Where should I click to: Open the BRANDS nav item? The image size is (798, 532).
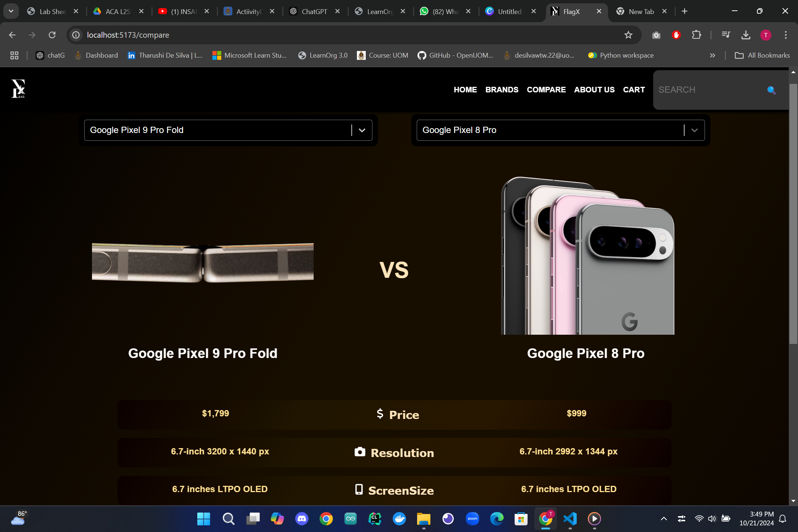[x=502, y=90]
